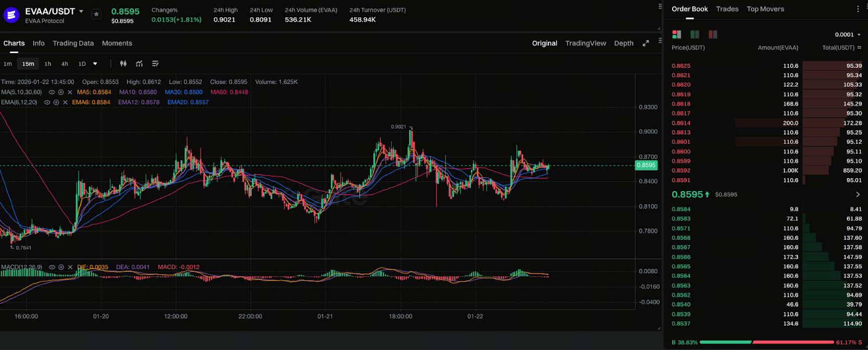Open the candlestick chart type selector
868x350 pixels.
click(123, 64)
